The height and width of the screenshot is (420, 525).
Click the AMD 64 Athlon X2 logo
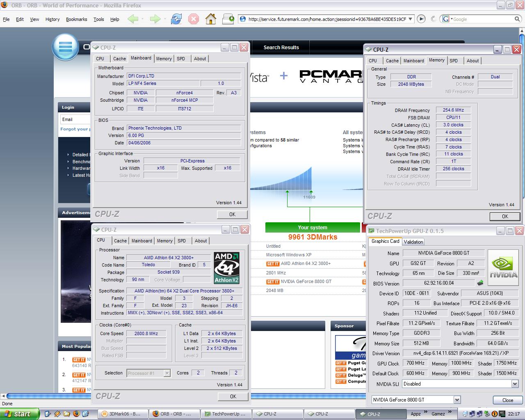click(226, 268)
